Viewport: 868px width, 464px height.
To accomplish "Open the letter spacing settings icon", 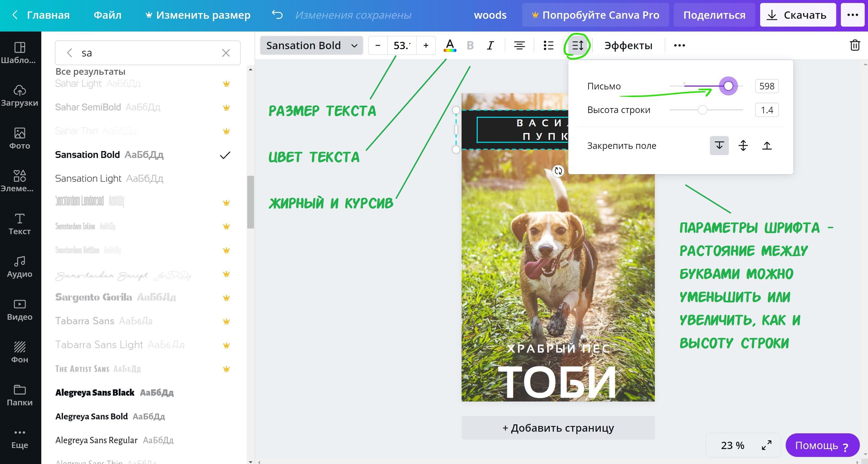I will click(x=578, y=45).
